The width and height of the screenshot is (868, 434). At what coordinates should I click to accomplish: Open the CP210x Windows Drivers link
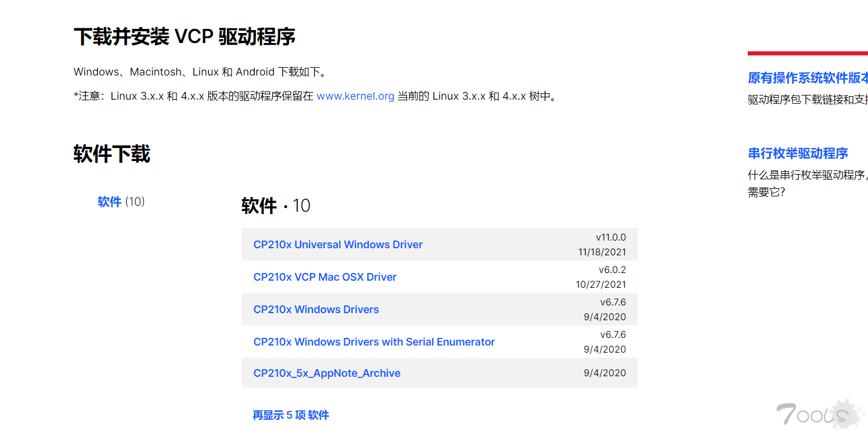316,310
